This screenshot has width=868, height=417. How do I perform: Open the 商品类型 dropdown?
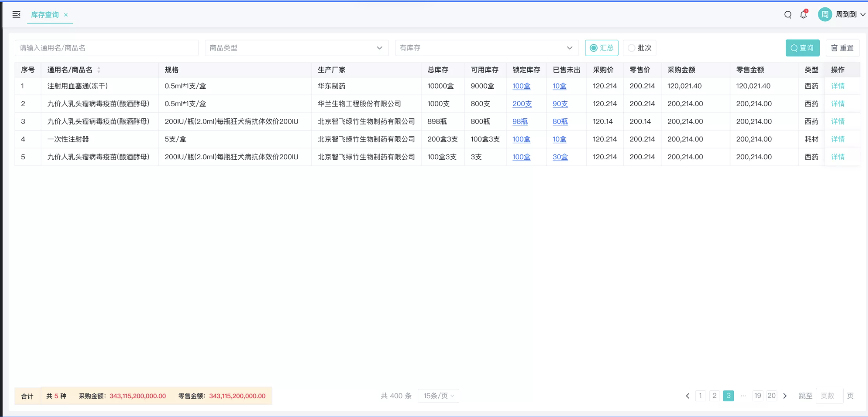tap(296, 48)
